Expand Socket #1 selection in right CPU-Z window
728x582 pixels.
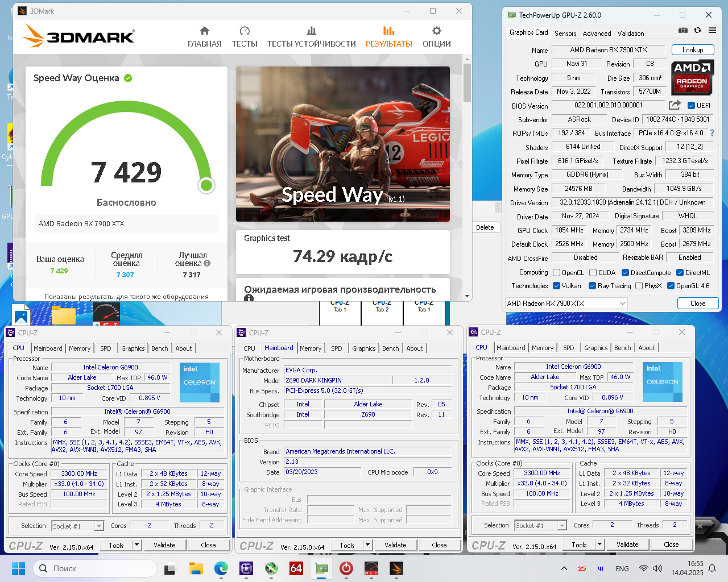point(562,526)
